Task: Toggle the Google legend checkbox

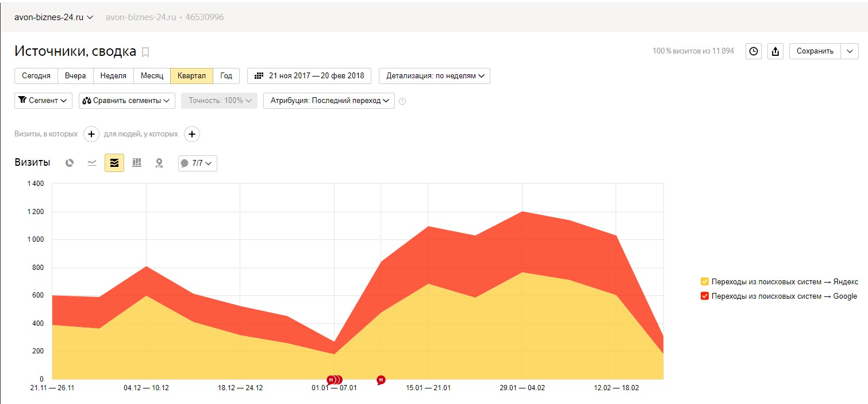Action: [x=705, y=296]
